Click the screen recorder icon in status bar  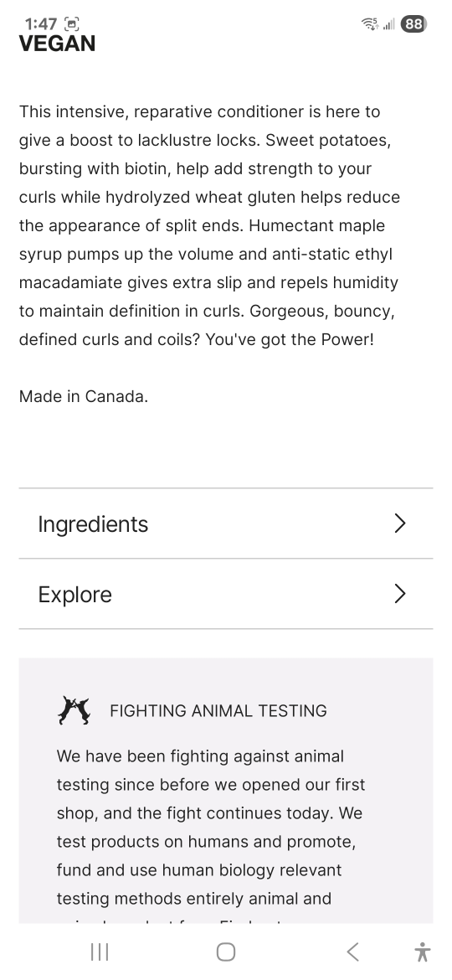(72, 24)
